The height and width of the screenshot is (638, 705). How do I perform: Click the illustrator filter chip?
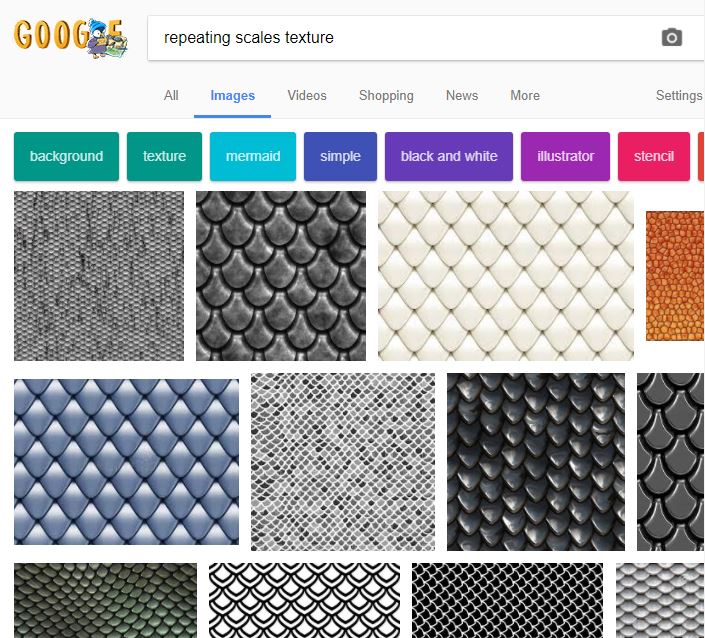[565, 156]
